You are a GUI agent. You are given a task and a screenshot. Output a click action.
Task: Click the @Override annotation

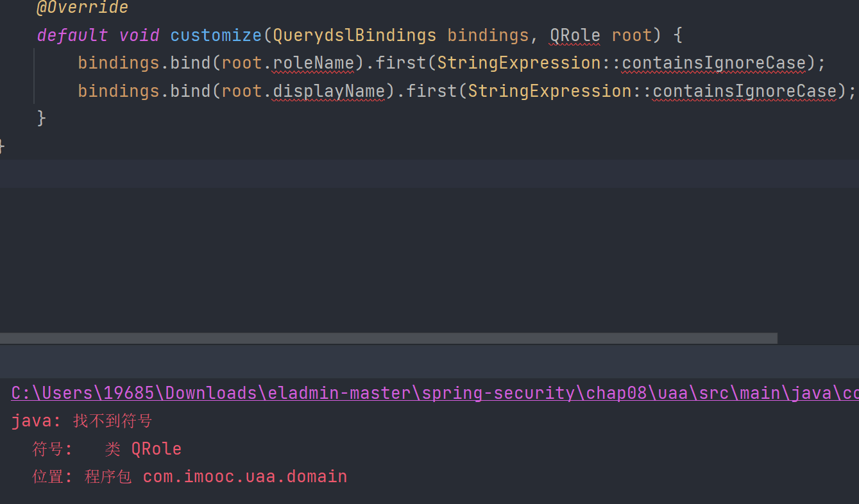82,8
